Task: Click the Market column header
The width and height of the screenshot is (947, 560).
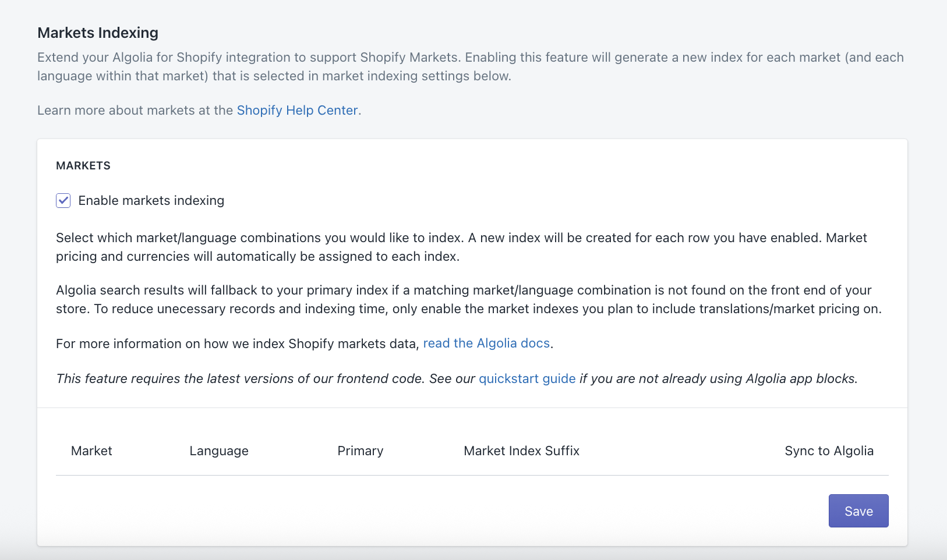Action: point(91,451)
